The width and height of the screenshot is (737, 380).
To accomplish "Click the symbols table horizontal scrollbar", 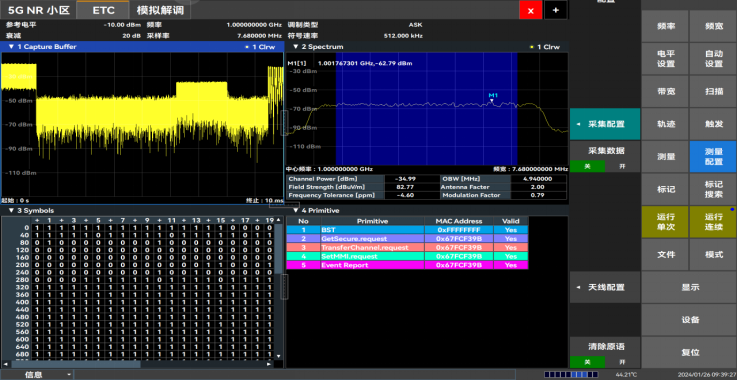I will (x=75, y=364).
